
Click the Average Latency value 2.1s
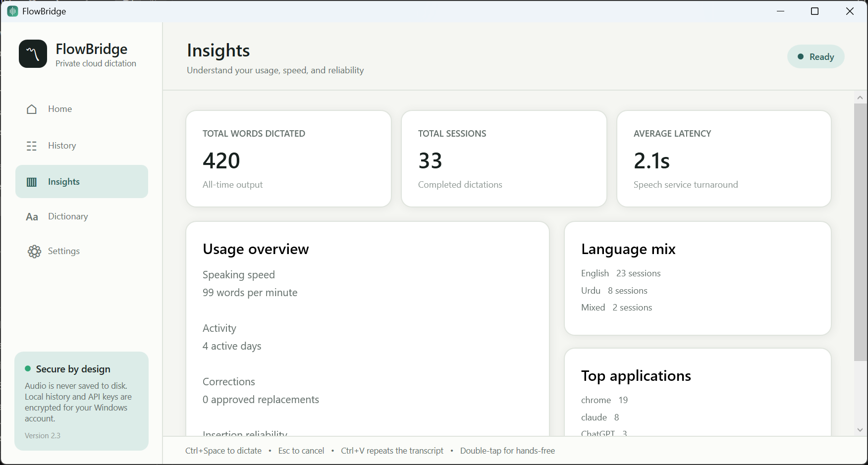(651, 160)
